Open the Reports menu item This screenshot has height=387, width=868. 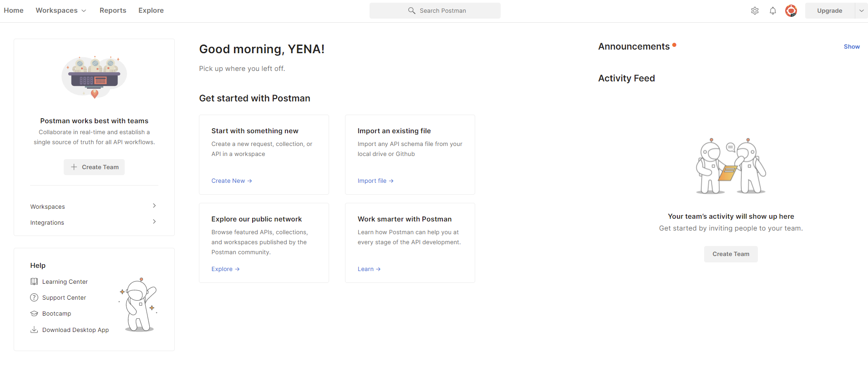[113, 10]
